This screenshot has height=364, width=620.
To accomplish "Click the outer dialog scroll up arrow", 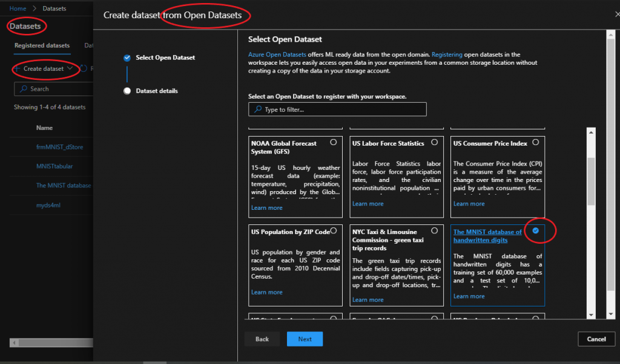I will coord(611,34).
